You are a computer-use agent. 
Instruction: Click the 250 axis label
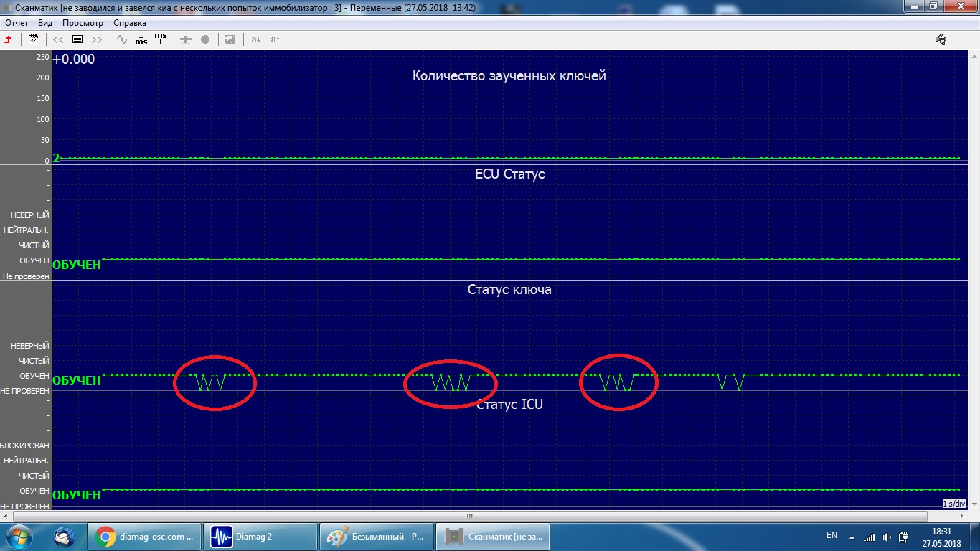42,57
